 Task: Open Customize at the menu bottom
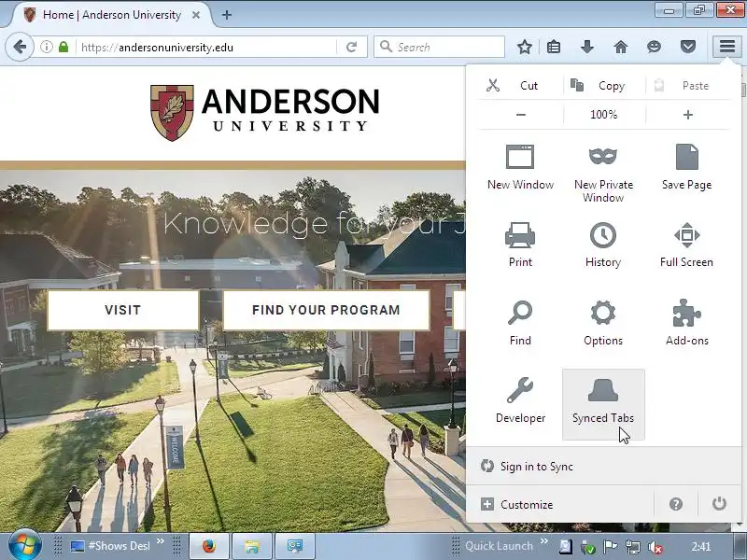[x=559, y=504]
